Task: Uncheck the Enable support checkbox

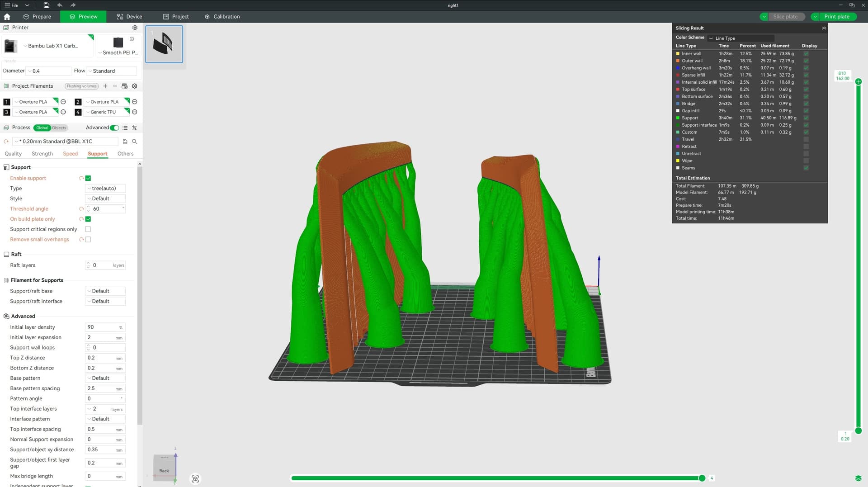Action: click(88, 178)
